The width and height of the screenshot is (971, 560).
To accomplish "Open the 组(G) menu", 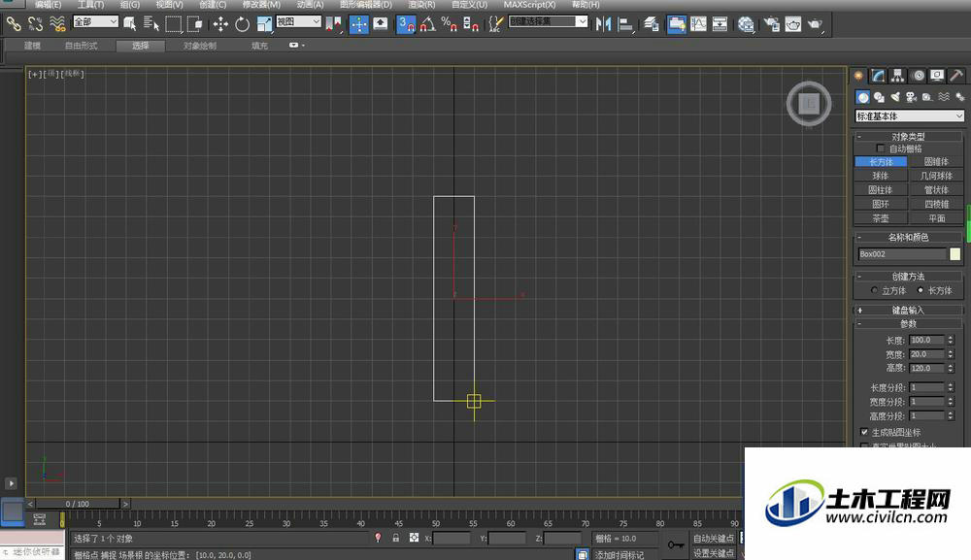I will [130, 5].
